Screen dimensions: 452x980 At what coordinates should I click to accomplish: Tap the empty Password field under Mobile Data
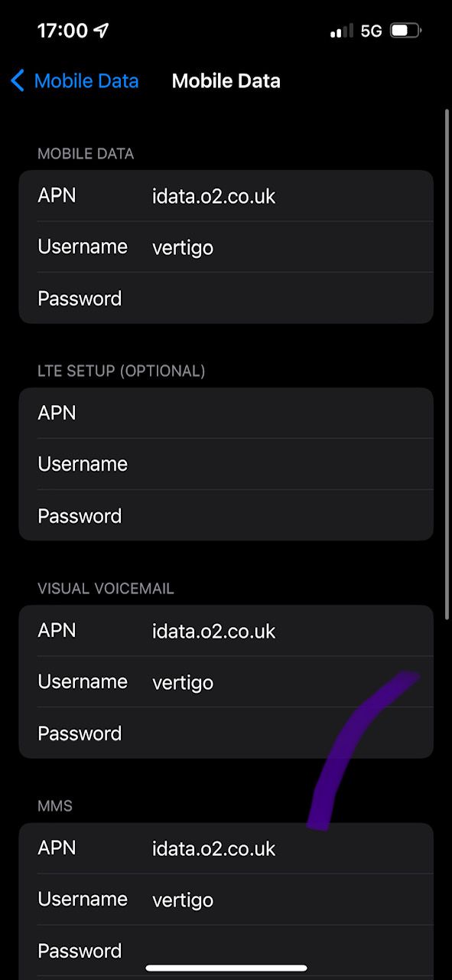click(226, 298)
